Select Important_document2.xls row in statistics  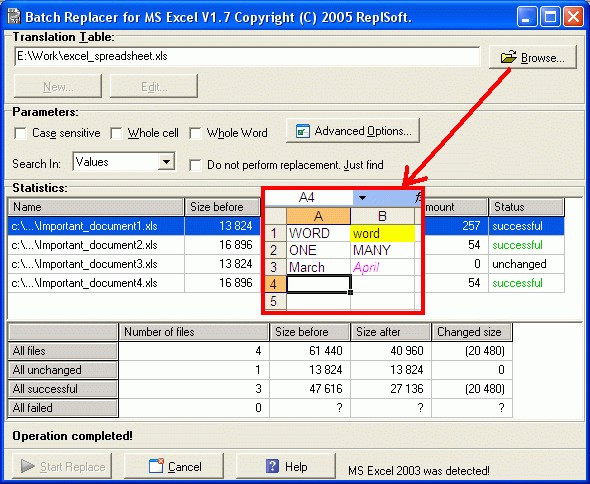[286, 245]
